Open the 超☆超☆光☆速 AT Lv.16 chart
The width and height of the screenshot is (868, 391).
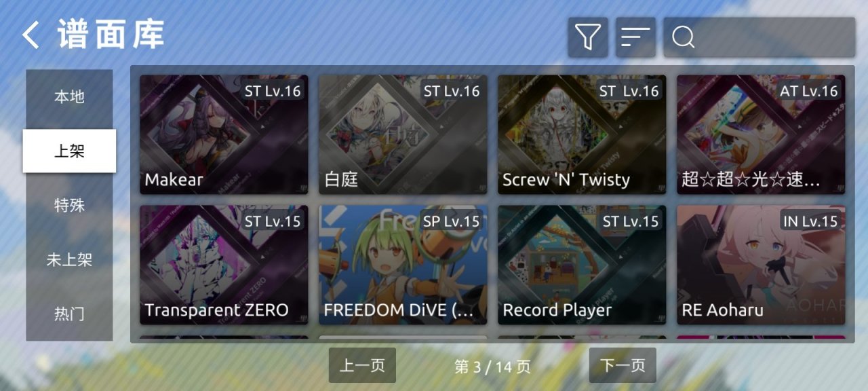[761, 134]
